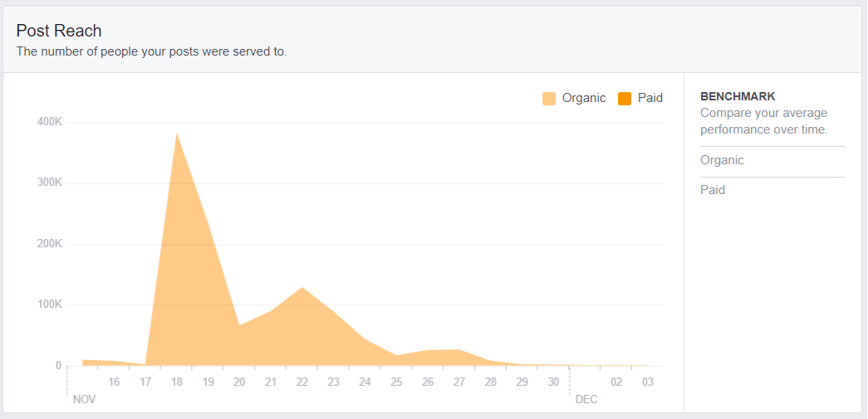Toggle the Paid legend swatch

tap(625, 99)
